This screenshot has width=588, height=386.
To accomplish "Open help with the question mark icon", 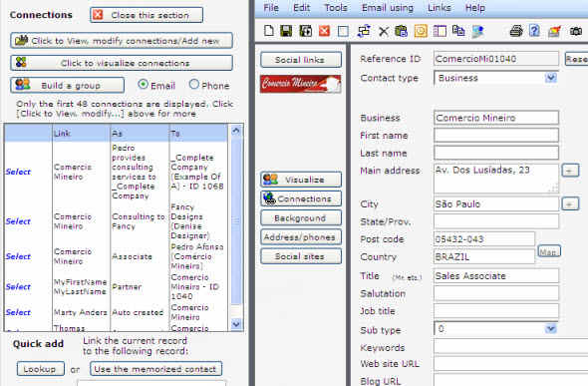I will pyautogui.click(x=534, y=31).
